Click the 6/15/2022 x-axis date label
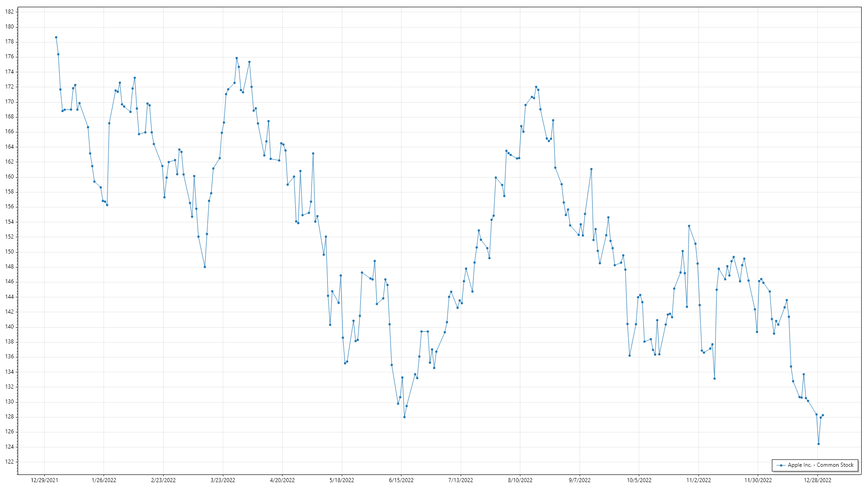 click(x=401, y=480)
